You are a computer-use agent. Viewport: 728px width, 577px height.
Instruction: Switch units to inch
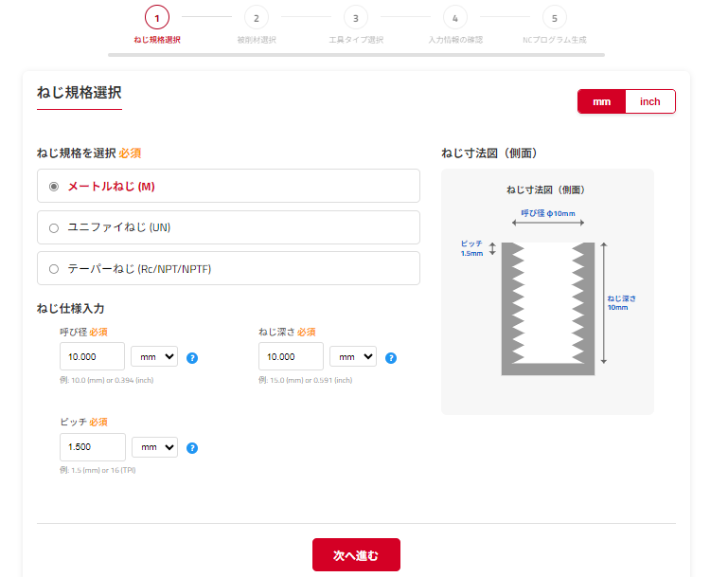(650, 101)
